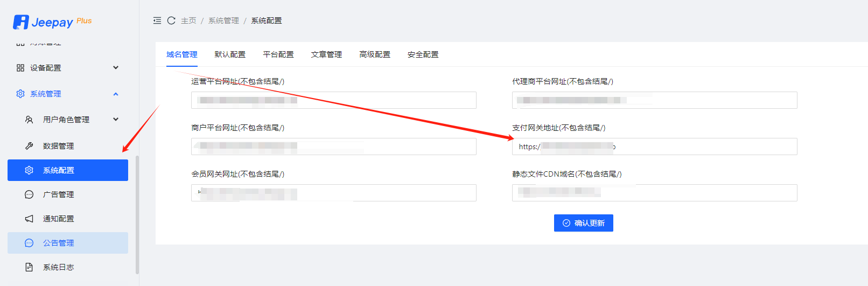The image size is (868, 286).
Task: Switch to the 默认配置 tab
Action: coord(230,54)
